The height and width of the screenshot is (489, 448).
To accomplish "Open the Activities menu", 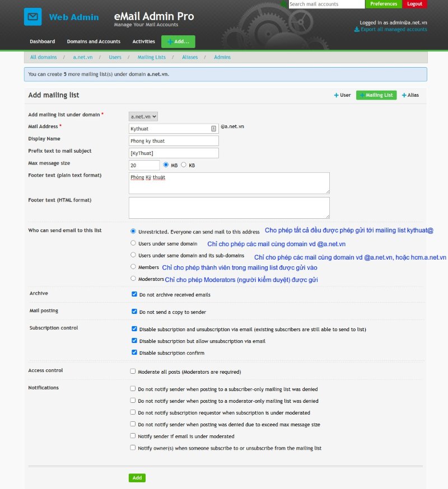I will (x=143, y=41).
